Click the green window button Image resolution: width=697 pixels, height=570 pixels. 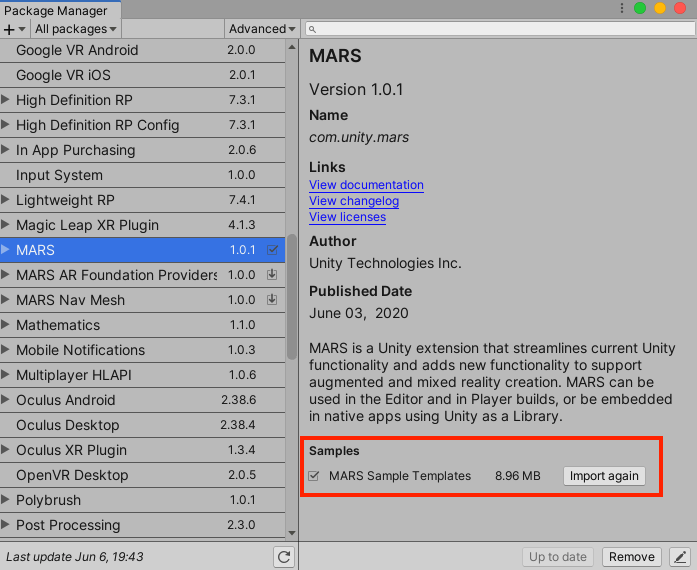pos(640,8)
